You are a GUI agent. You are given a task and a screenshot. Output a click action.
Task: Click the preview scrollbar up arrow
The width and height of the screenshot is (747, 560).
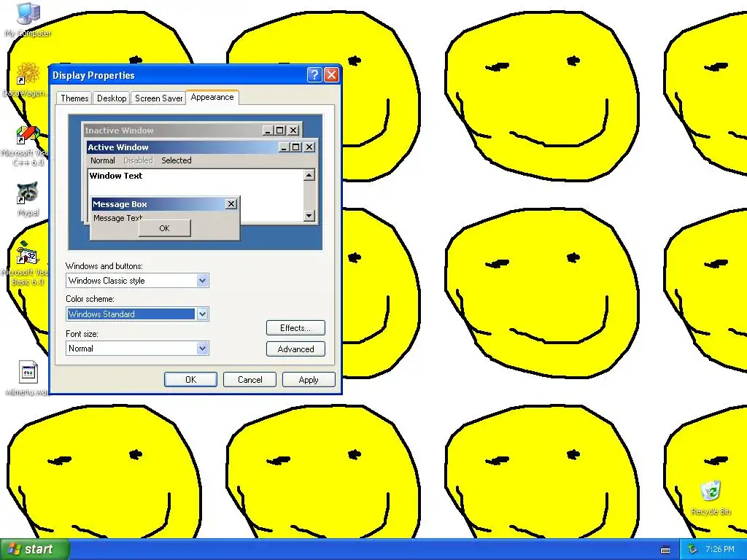[x=309, y=175]
